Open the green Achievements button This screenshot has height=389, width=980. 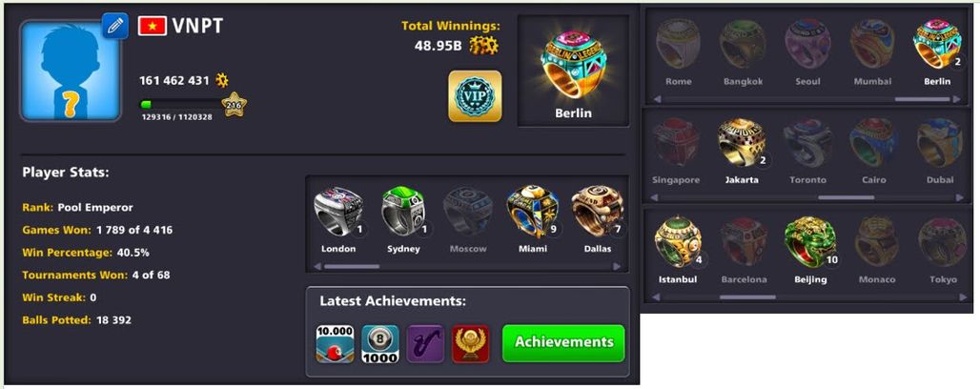563,342
